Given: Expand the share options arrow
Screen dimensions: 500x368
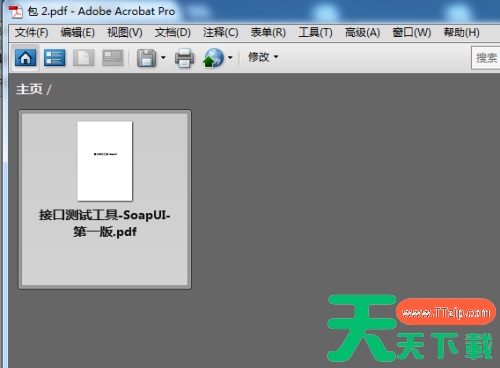Looking at the screenshot, I should click(x=230, y=57).
